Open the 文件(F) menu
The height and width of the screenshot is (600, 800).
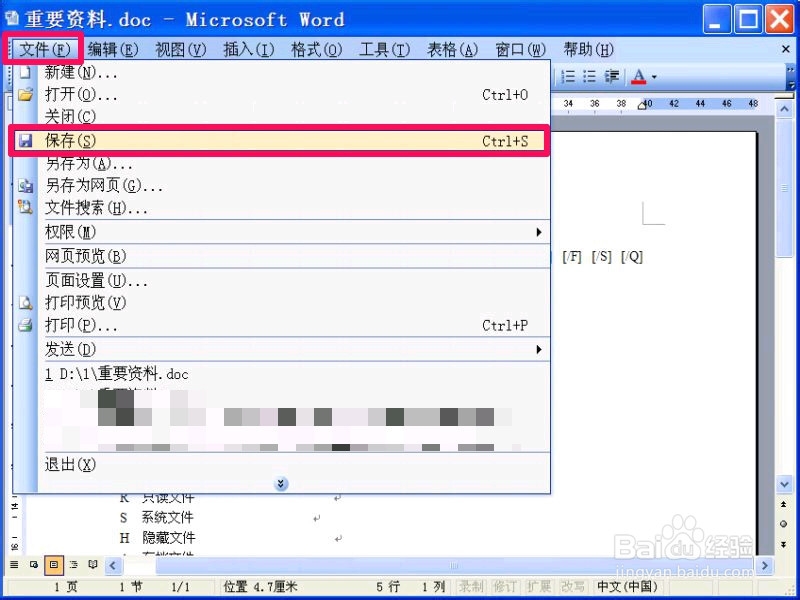[43, 49]
